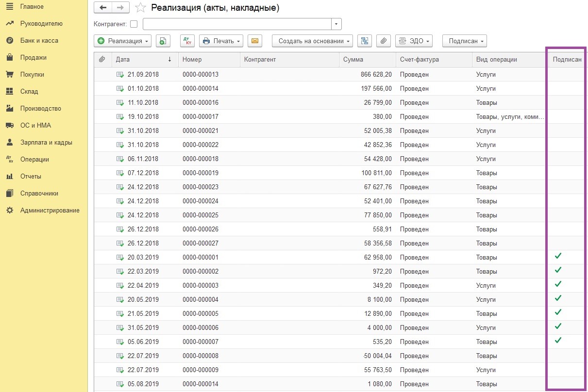Select Проведен in row 0000-000021
The image size is (588, 392).
click(414, 131)
